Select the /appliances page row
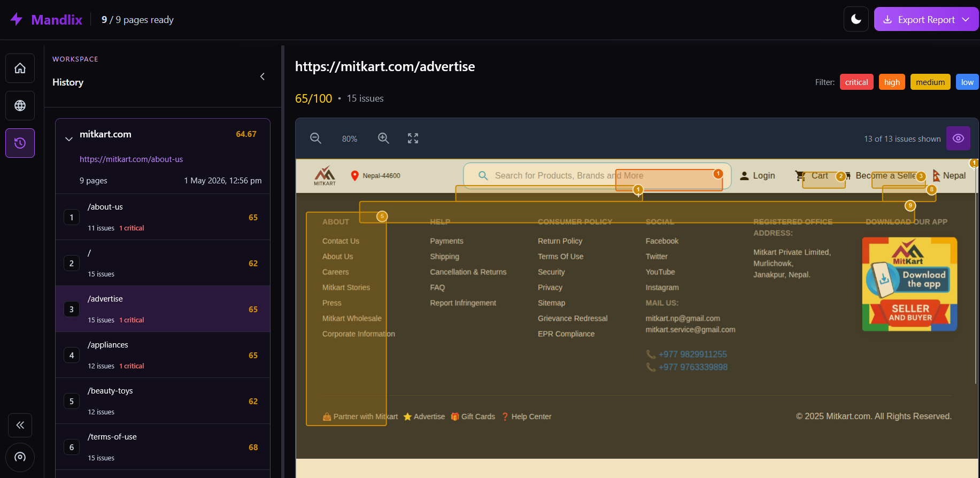Screen dimensions: 980x478 [163, 355]
